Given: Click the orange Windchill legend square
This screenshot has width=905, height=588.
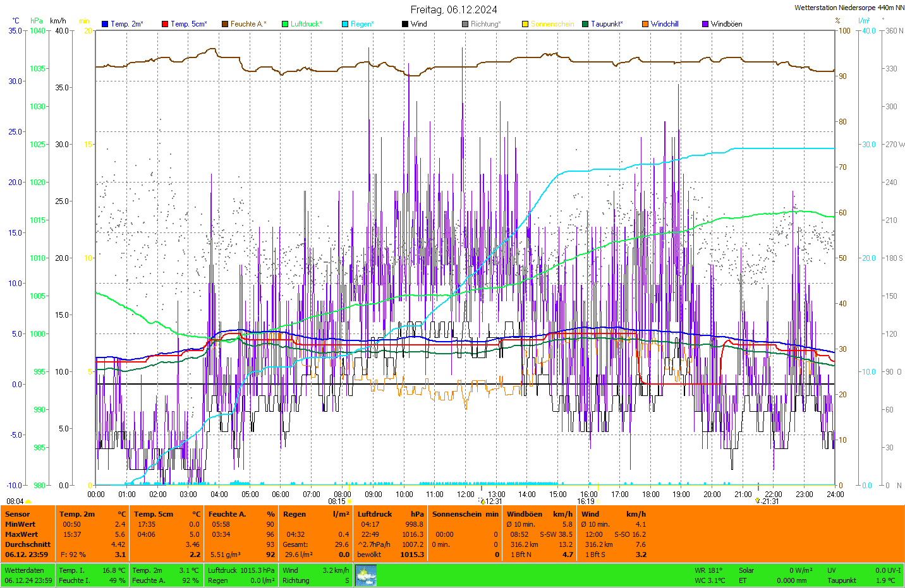Looking at the screenshot, I should [645, 24].
